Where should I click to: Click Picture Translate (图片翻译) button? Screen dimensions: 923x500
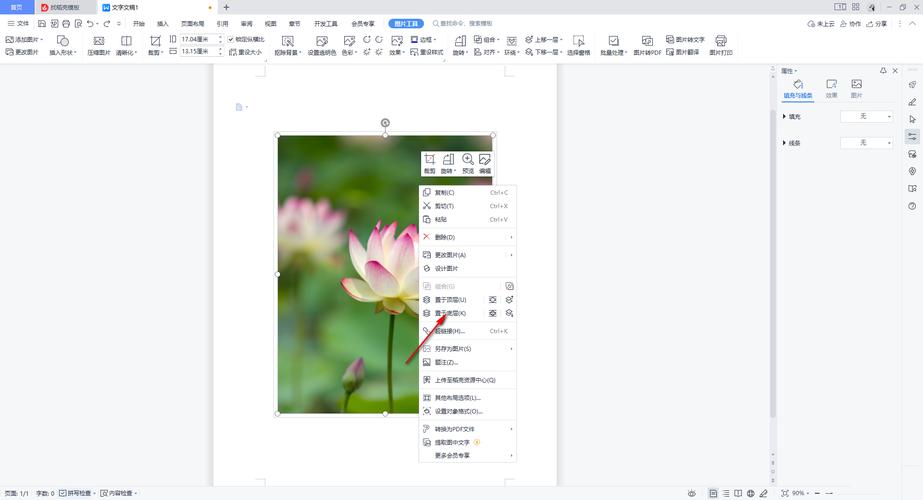(683, 52)
